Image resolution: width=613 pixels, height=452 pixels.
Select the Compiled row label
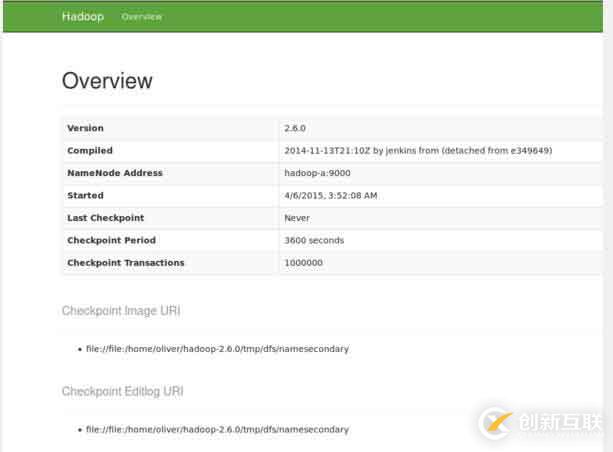click(x=88, y=151)
